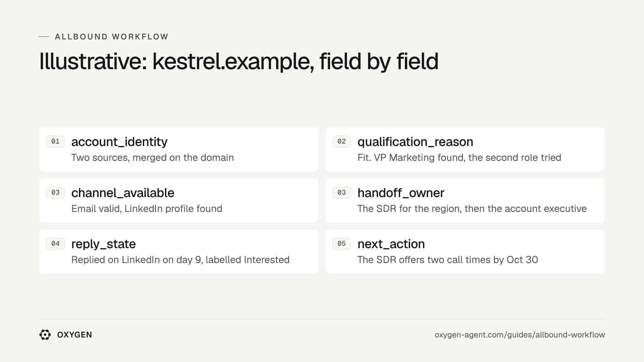The height and width of the screenshot is (362, 644).
Task: Open the oxygen-agent.com/guides/allbound-workflow link
Action: click(x=520, y=335)
